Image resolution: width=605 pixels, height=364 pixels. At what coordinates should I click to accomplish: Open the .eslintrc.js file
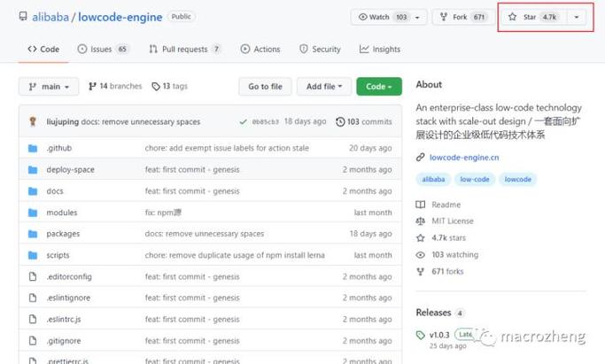64,319
